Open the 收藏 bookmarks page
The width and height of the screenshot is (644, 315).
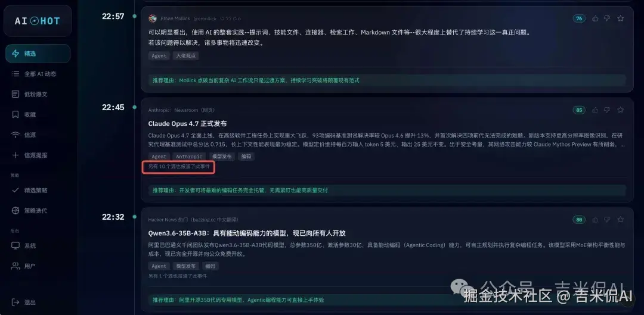point(38,114)
